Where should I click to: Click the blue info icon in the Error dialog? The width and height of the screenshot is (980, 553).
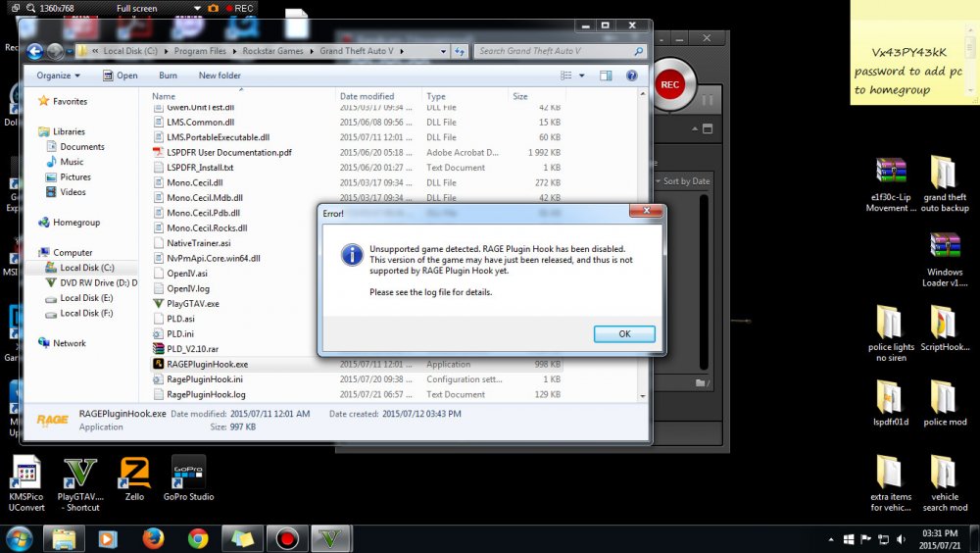point(352,255)
